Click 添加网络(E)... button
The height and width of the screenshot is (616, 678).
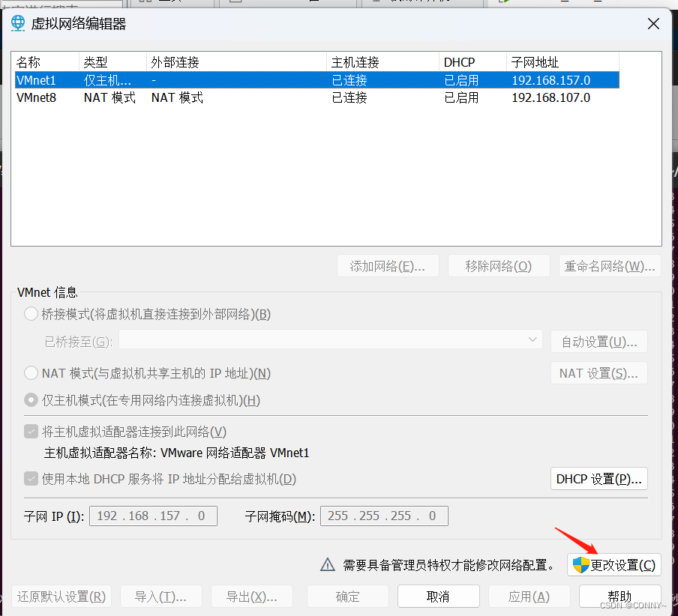point(388,266)
